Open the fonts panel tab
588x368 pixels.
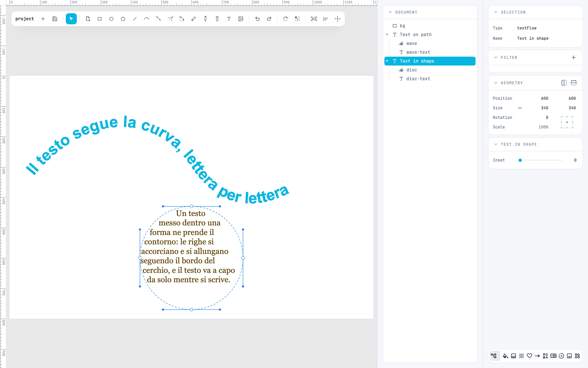[545, 356]
